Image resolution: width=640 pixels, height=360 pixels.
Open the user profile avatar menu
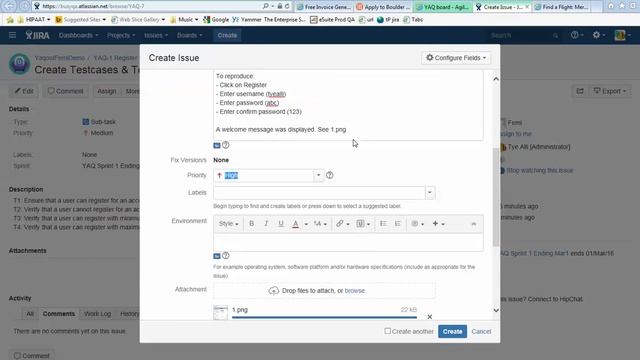pyautogui.click(x=622, y=35)
